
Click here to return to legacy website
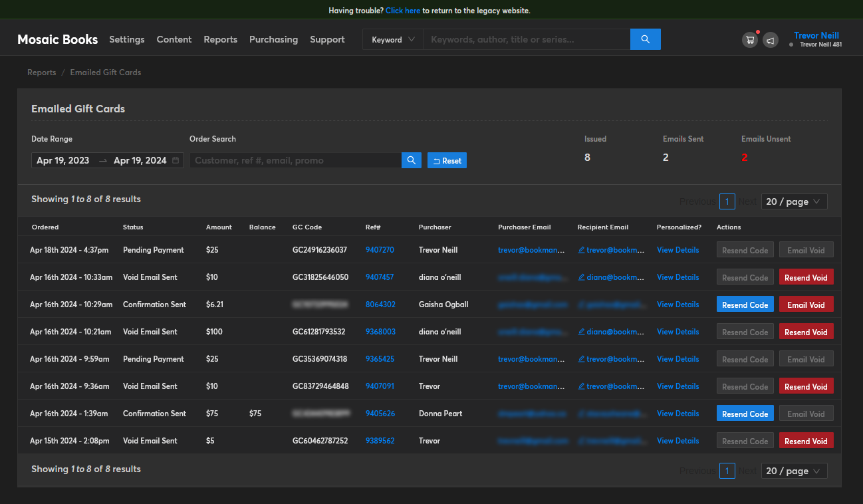(x=402, y=11)
